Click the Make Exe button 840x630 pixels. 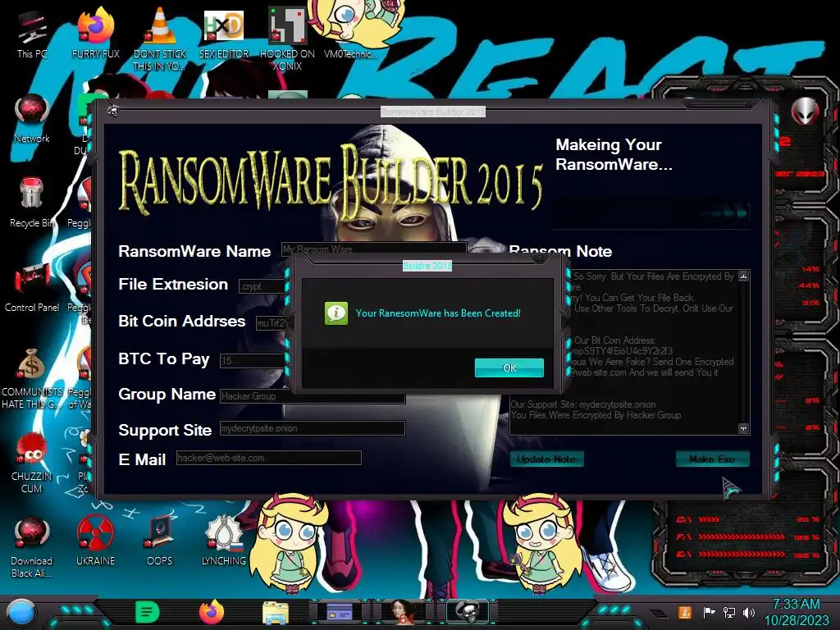click(712, 459)
